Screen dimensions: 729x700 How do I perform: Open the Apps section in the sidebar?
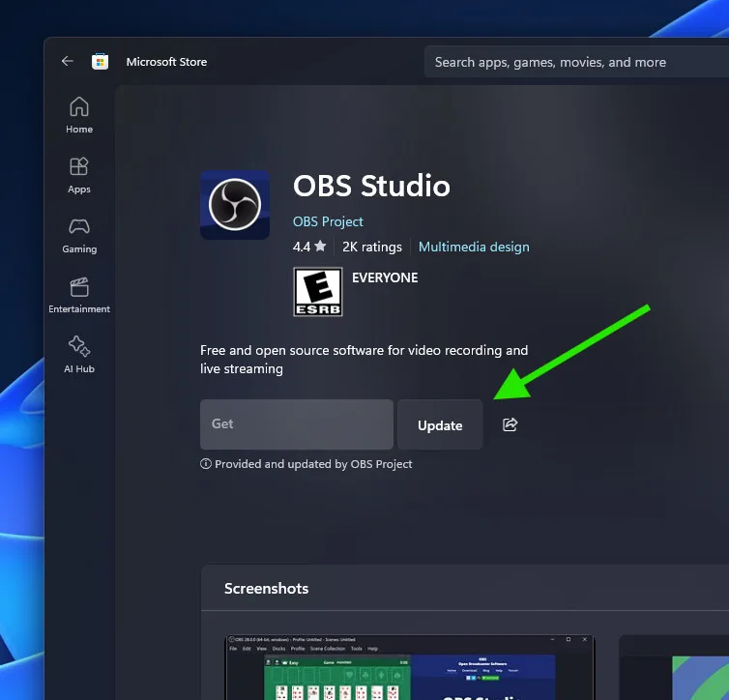[x=79, y=175]
